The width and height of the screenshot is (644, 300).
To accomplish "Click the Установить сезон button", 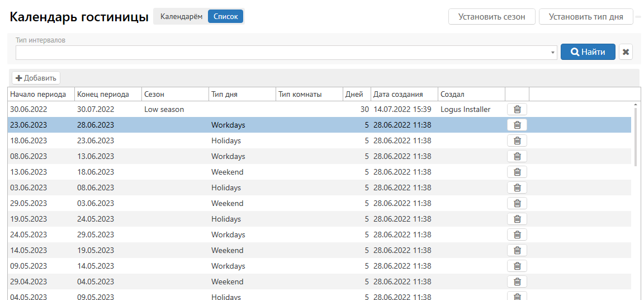I will click(491, 16).
